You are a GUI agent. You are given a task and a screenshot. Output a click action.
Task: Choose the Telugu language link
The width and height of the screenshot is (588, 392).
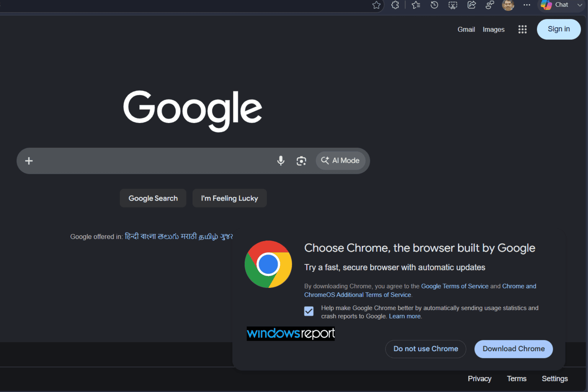(168, 236)
